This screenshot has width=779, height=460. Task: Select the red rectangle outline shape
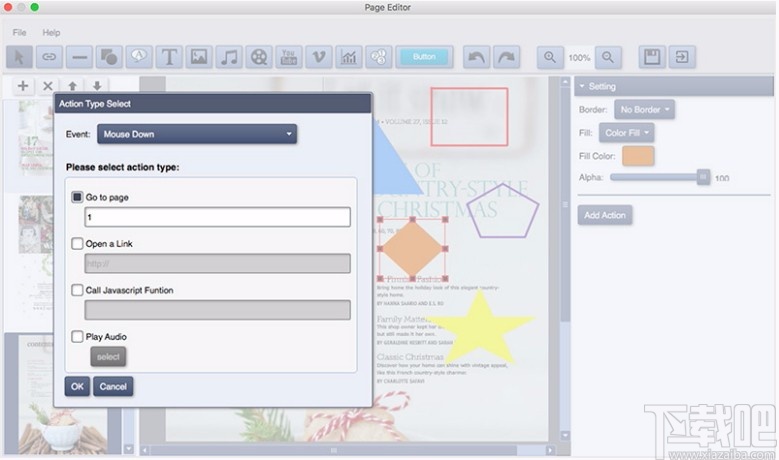pyautogui.click(x=469, y=117)
